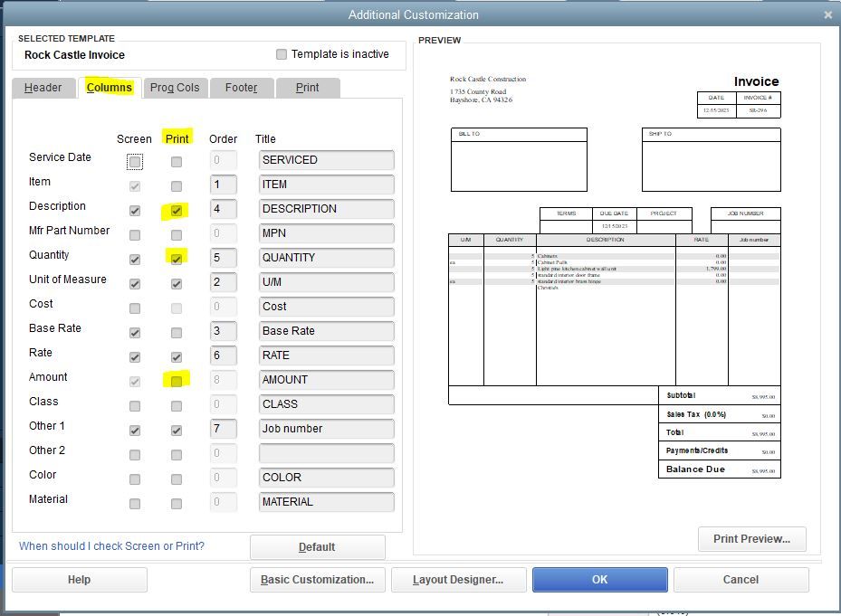Enable Class Screen checkbox

(x=135, y=406)
